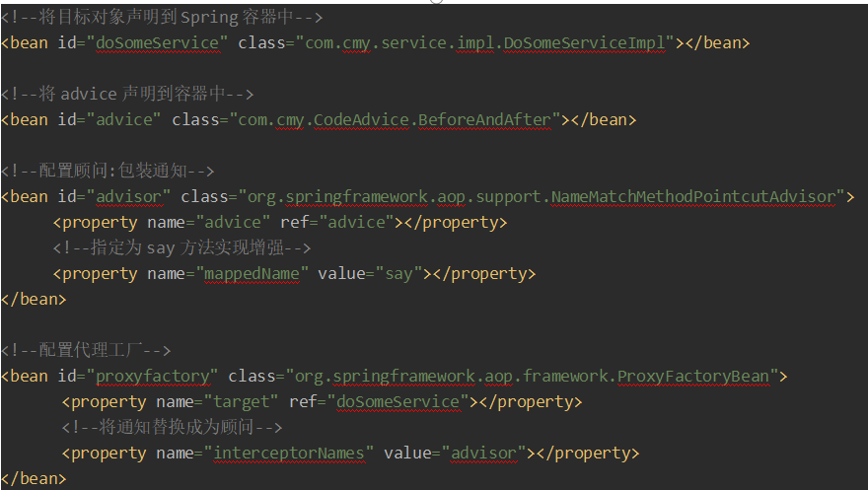
Task: Click the "interceptorNames" property name
Action: click(289, 453)
